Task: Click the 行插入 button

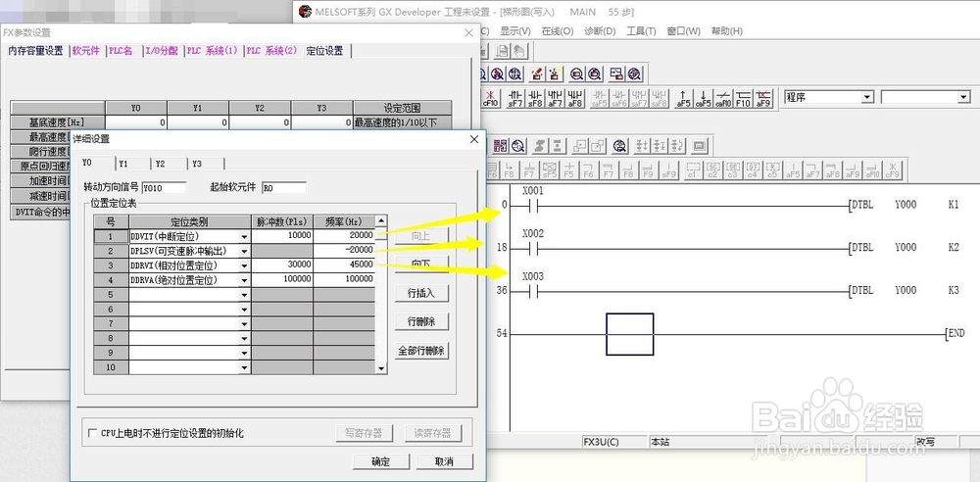Action: tap(421, 293)
